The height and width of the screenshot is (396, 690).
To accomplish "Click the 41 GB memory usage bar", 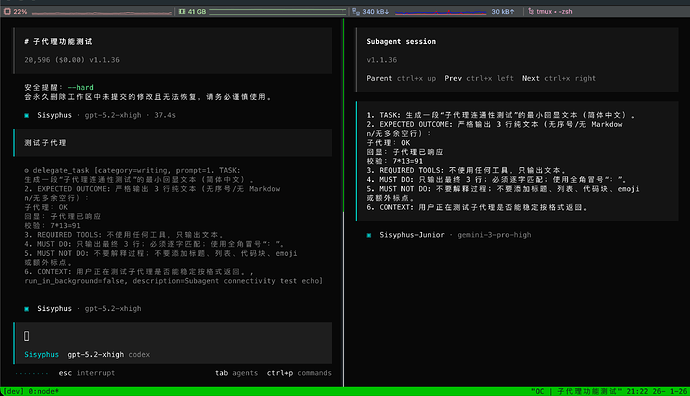I will pyautogui.click(x=278, y=11).
